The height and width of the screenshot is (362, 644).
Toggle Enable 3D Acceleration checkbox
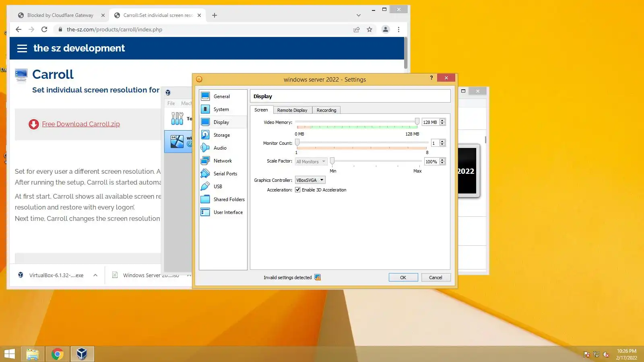click(298, 190)
